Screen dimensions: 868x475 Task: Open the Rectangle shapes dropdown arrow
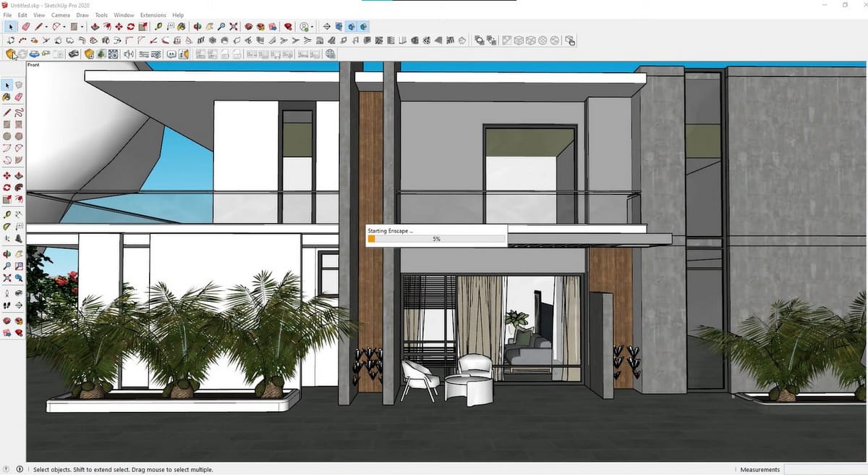tap(82, 27)
